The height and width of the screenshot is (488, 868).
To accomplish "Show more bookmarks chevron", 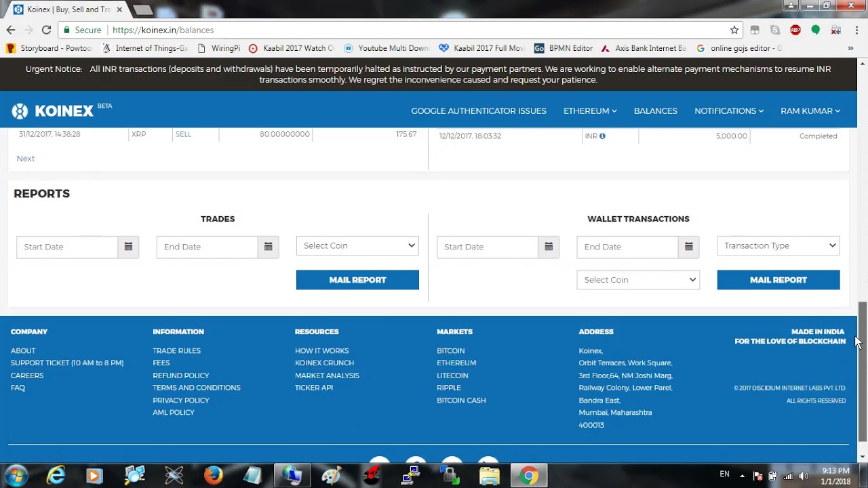I will [850, 48].
